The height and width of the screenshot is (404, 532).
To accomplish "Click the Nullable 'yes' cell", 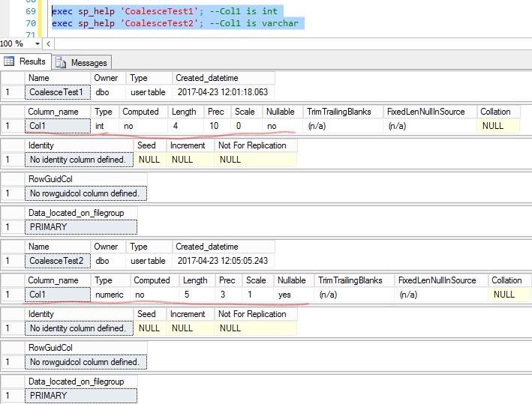I will click(x=294, y=295).
